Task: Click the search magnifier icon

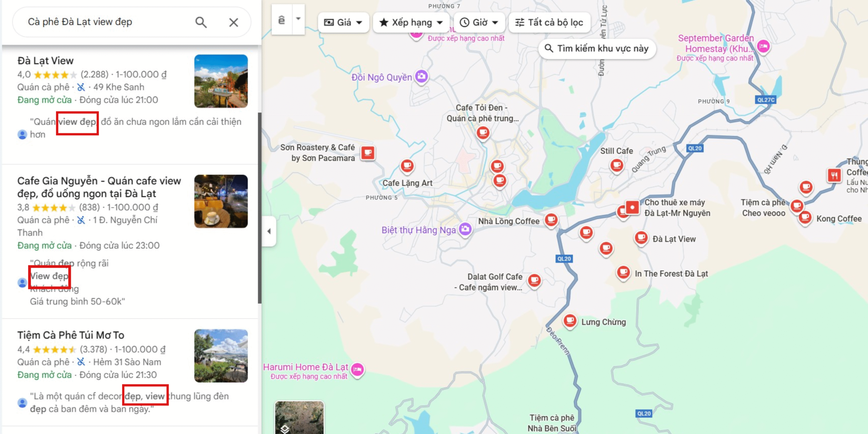Action: point(201,22)
